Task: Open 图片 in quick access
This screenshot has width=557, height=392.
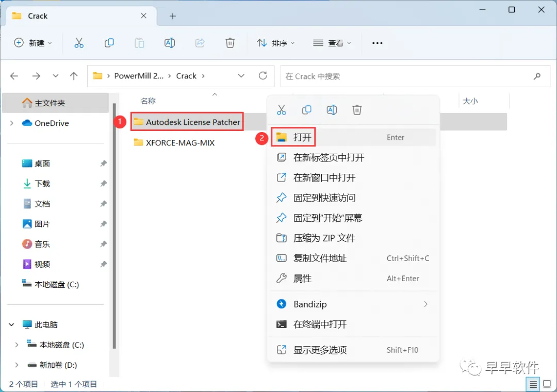Action: click(36, 224)
